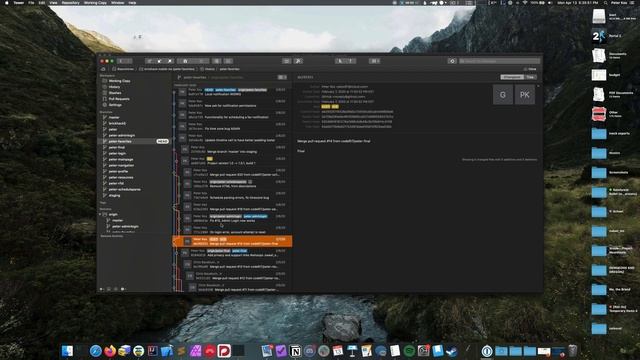
Task: Focus the toolbar search field
Action: coord(499,61)
